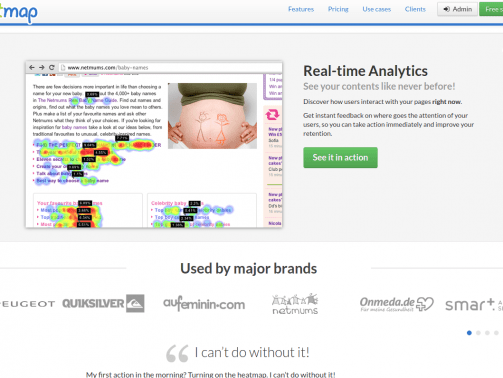Click the back arrow in screenshot browser
The width and height of the screenshot is (503, 378).
point(32,67)
